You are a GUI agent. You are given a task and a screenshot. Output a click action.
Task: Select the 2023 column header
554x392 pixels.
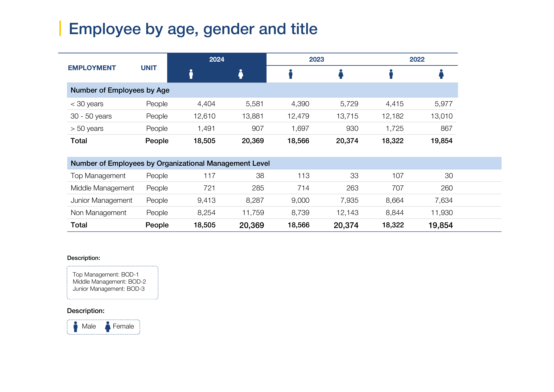[x=316, y=59]
